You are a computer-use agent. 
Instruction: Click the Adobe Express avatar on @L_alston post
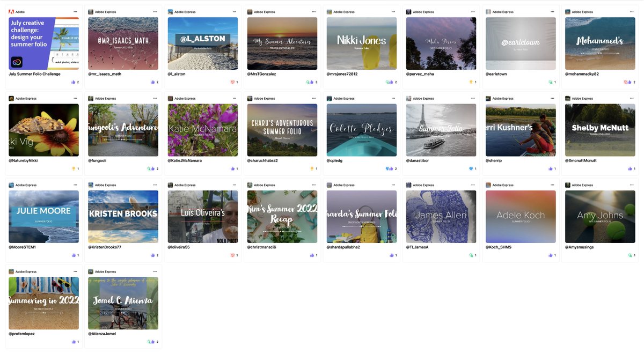[169, 11]
